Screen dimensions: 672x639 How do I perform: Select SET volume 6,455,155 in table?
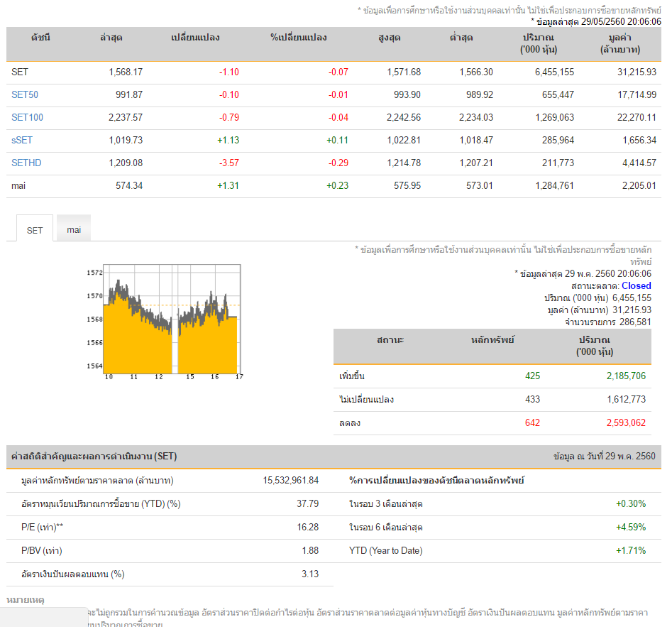coord(554,72)
